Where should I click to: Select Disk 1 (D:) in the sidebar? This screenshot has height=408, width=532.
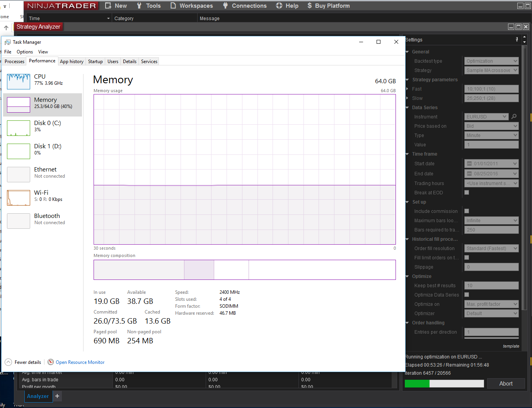point(43,151)
